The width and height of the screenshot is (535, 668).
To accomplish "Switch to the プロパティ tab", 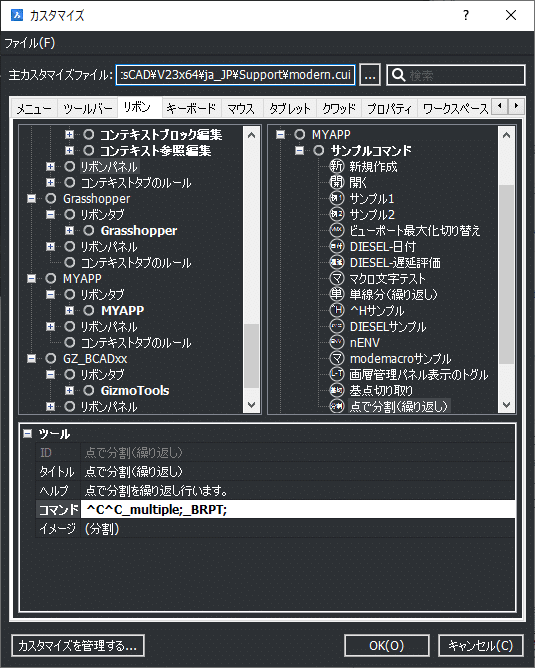I will click(389, 109).
